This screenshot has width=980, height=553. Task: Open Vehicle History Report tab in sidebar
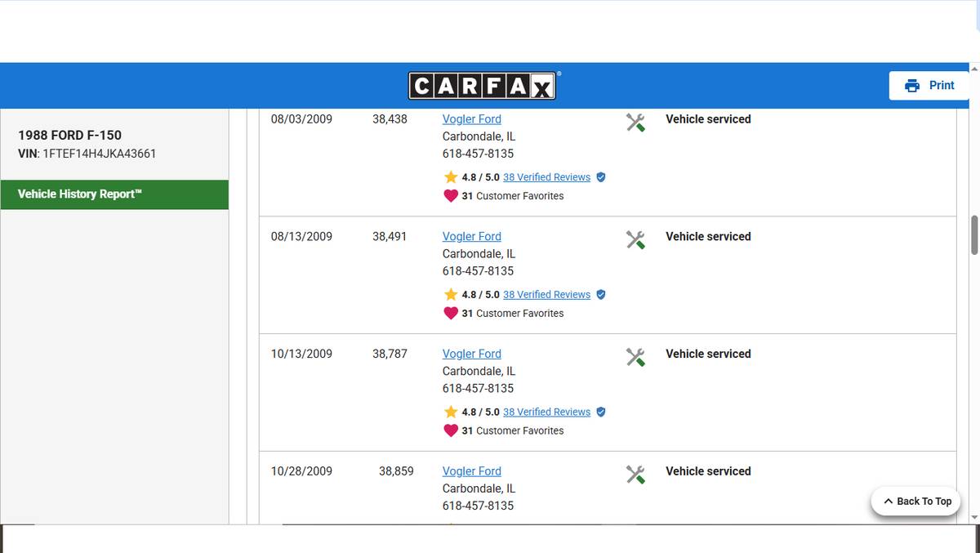114,194
